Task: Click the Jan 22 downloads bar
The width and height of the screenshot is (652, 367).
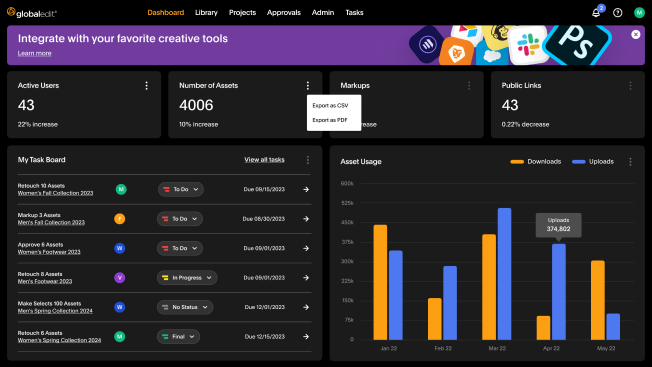Action: point(380,283)
